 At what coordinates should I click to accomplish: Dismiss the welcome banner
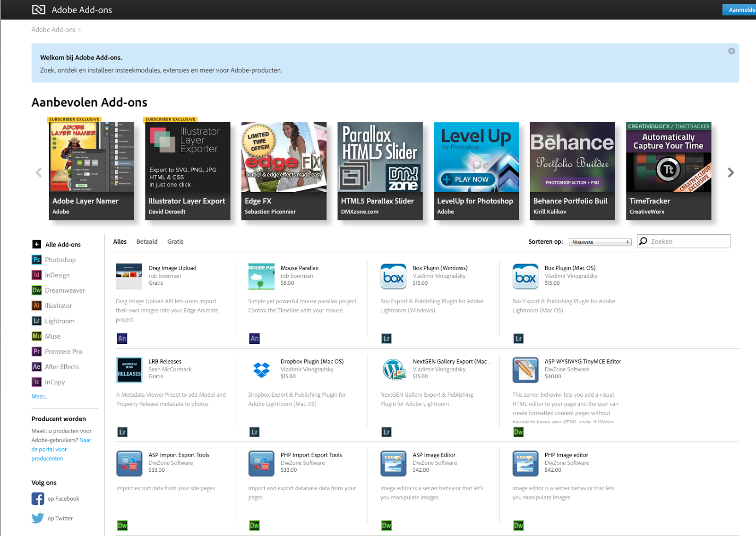pyautogui.click(x=731, y=51)
